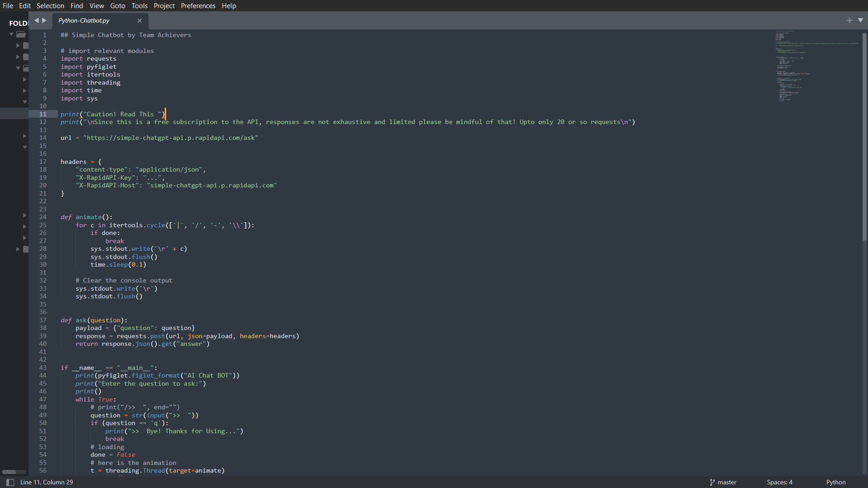Click 'def animate():' definition line
Image resolution: width=868 pixels, height=488 pixels.
click(x=86, y=217)
